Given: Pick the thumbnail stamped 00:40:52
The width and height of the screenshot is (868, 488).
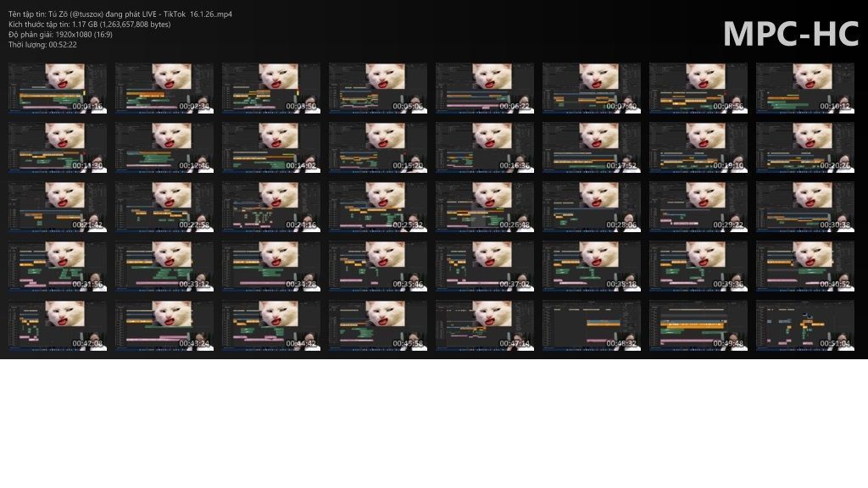Looking at the screenshot, I should point(805,266).
